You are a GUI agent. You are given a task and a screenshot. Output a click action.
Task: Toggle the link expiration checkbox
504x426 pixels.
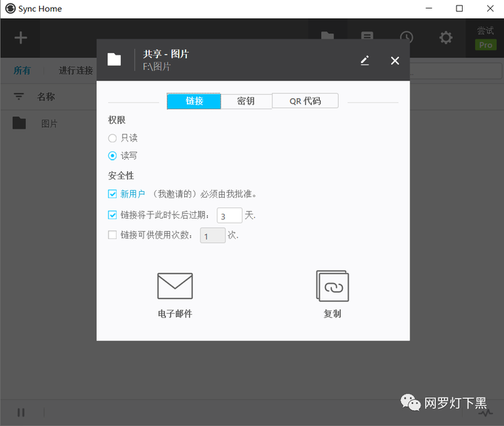point(112,214)
